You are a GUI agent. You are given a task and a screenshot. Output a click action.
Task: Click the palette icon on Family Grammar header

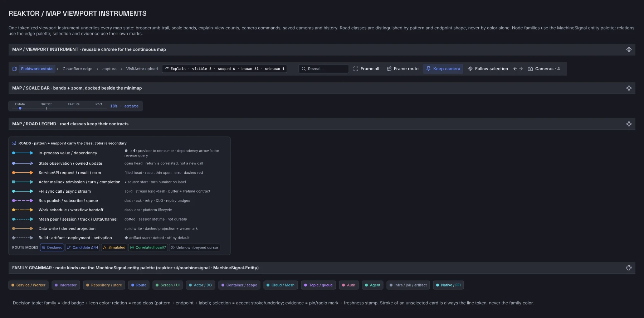[x=629, y=268]
